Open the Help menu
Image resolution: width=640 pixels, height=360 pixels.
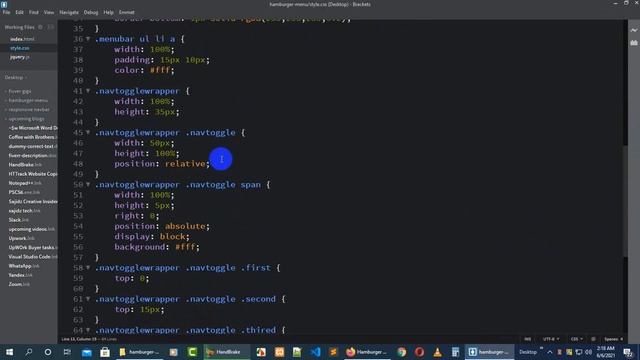point(109,12)
